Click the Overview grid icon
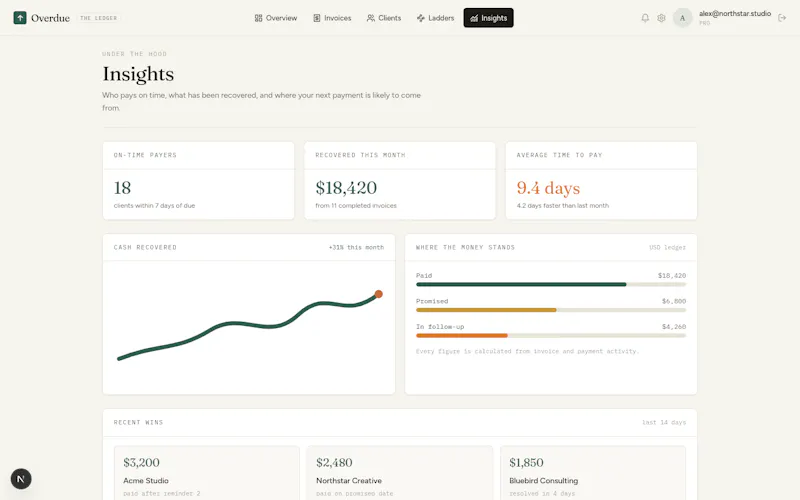Image resolution: width=800 pixels, height=500 pixels. coord(258,18)
